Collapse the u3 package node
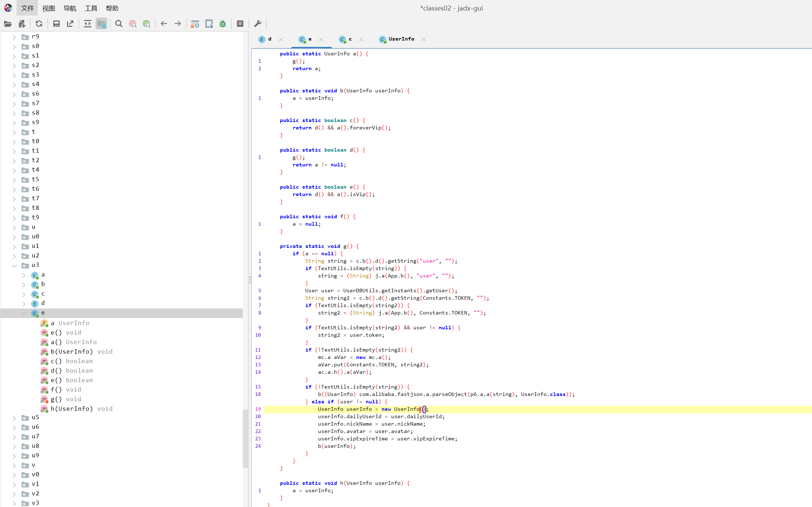Viewport: 812px width, 507px height. 14,265
